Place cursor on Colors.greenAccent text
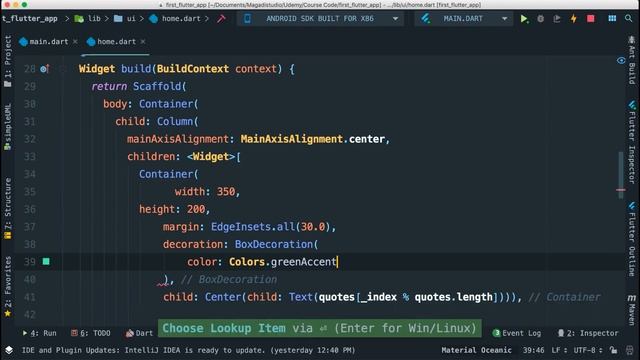This screenshot has width=640, height=360. 282,262
